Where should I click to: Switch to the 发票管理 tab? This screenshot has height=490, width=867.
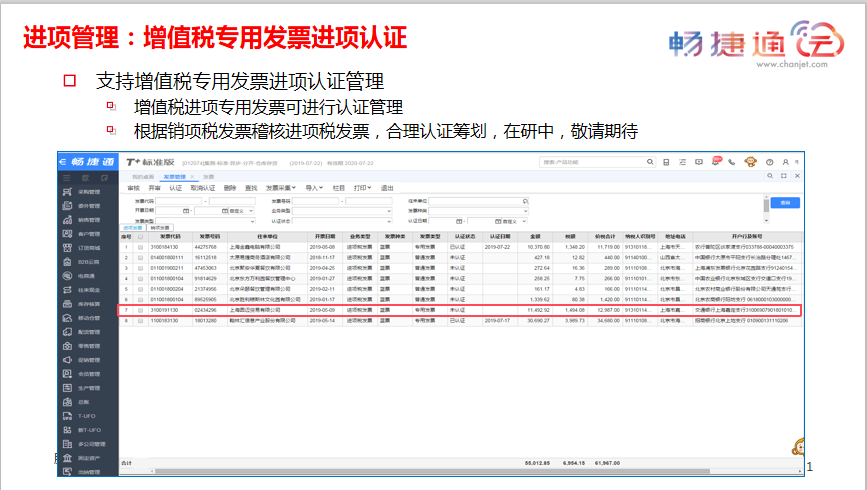click(174, 177)
